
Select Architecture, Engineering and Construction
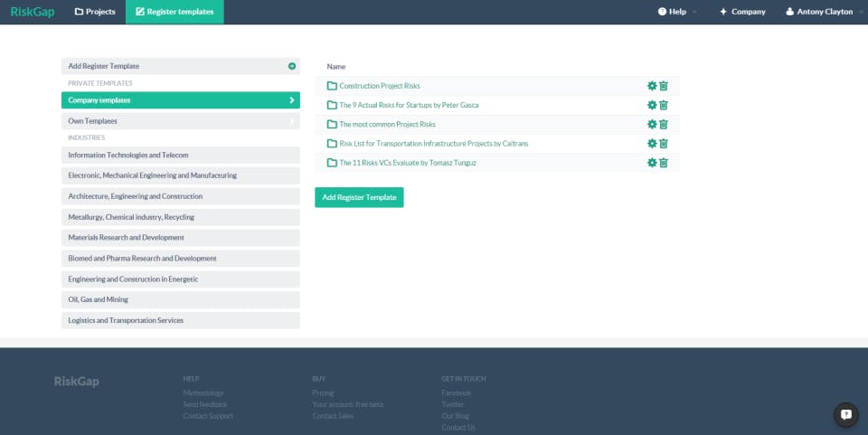point(181,196)
